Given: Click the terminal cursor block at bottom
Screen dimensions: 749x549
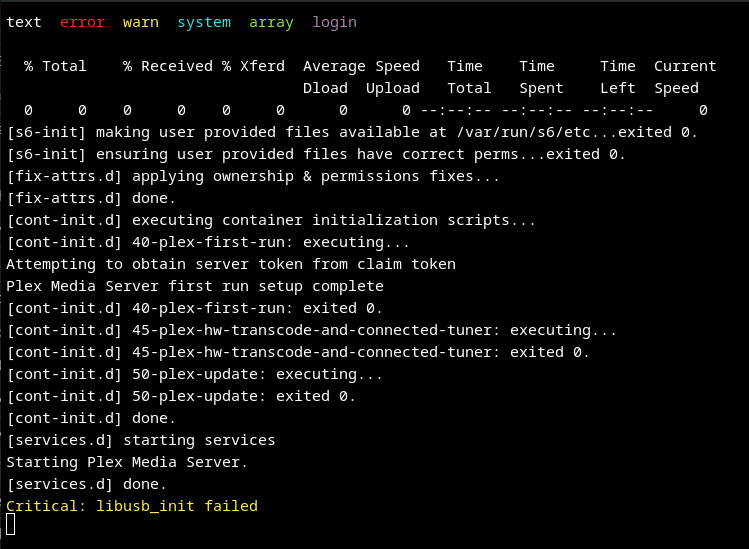Looking at the screenshot, I should tap(11, 524).
